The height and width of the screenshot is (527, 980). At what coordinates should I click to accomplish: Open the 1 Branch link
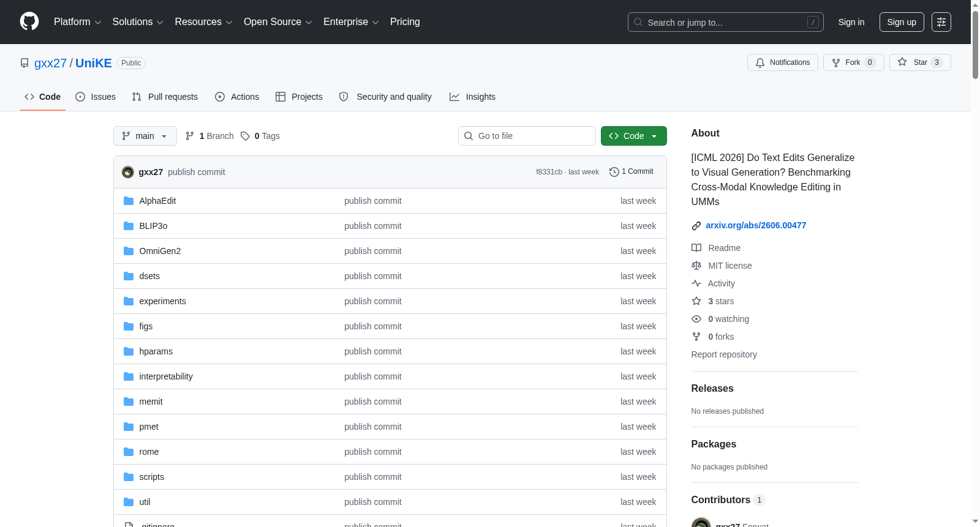pyautogui.click(x=209, y=136)
